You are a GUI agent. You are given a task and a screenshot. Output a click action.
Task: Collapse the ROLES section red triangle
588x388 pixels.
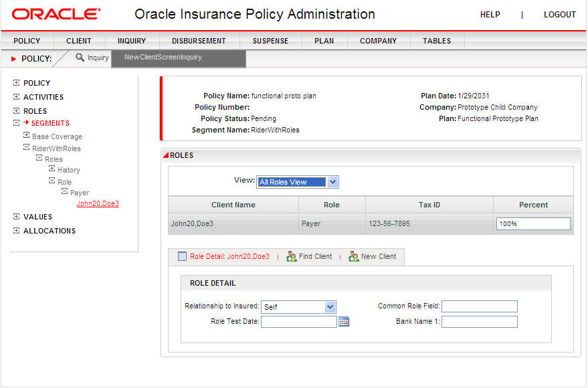tap(165, 155)
